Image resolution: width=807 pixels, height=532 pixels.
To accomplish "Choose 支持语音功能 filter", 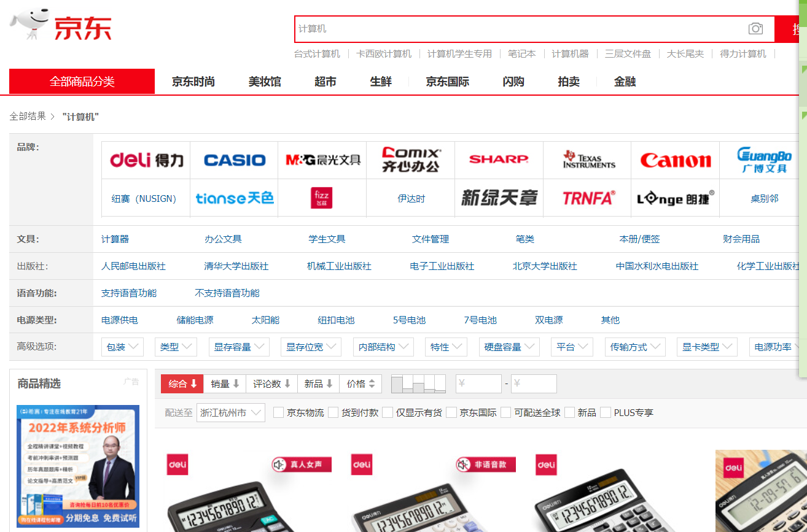I will tap(129, 293).
